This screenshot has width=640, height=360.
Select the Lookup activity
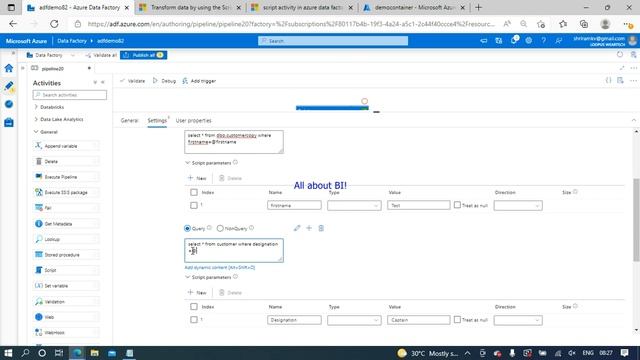[x=66, y=239]
